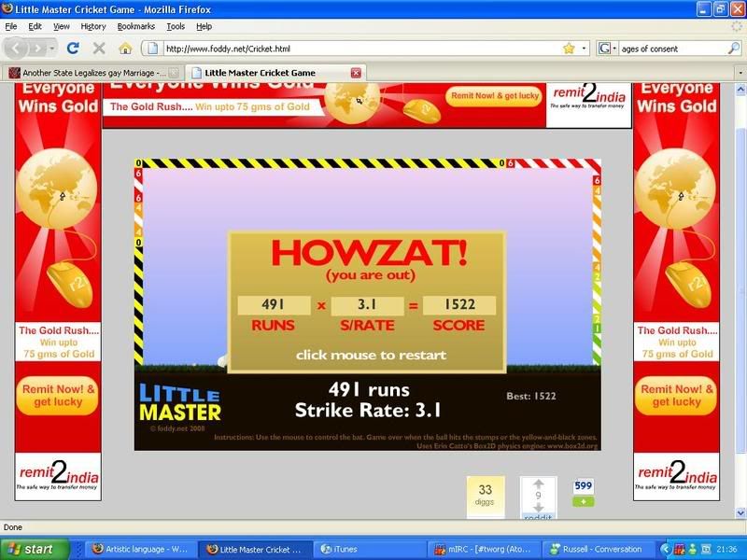Click the page icon in the URL bar
This screenshot has height=560, width=747.
[152, 49]
